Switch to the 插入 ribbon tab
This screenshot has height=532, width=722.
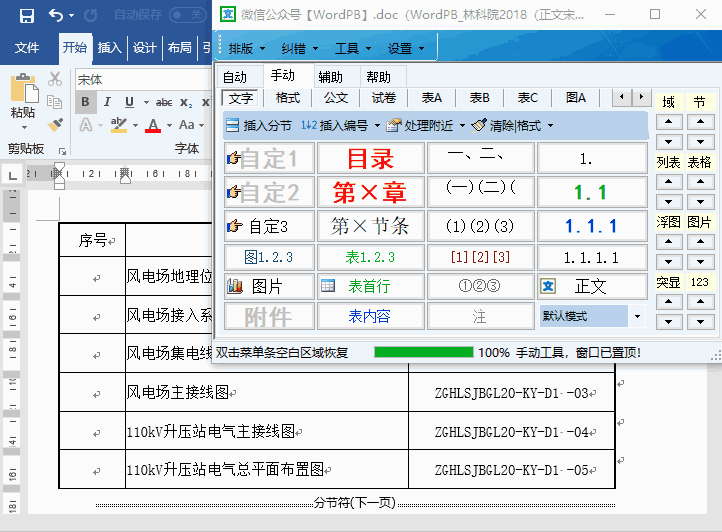(x=110, y=47)
